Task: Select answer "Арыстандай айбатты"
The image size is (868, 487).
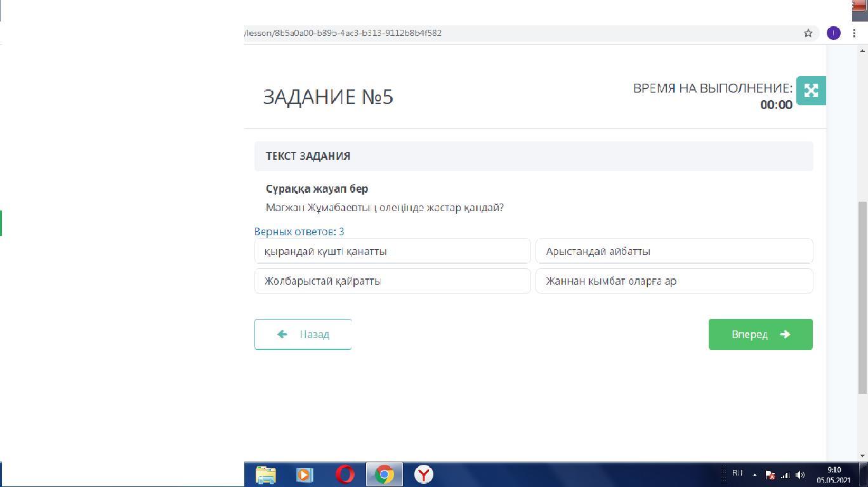Action: point(674,251)
